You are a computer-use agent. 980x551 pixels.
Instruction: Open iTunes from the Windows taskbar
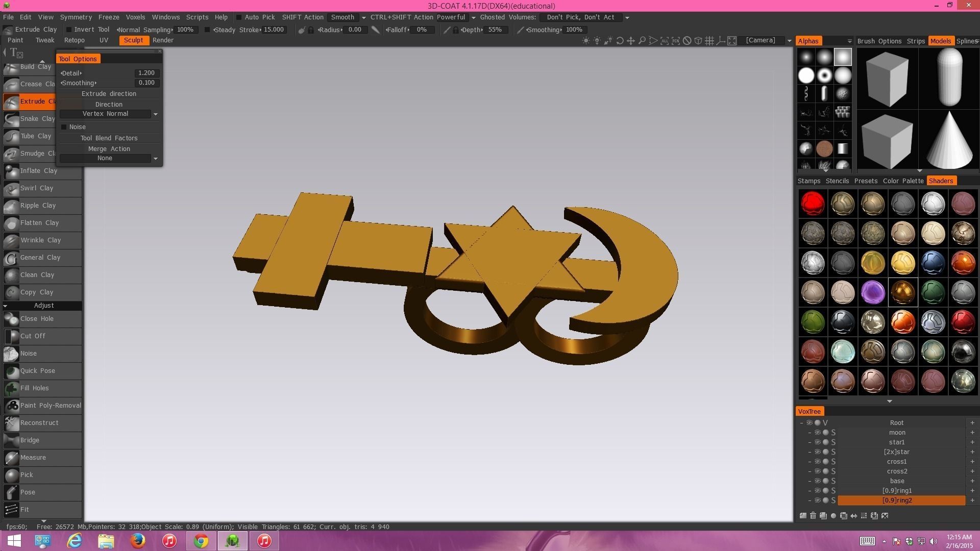[169, 541]
